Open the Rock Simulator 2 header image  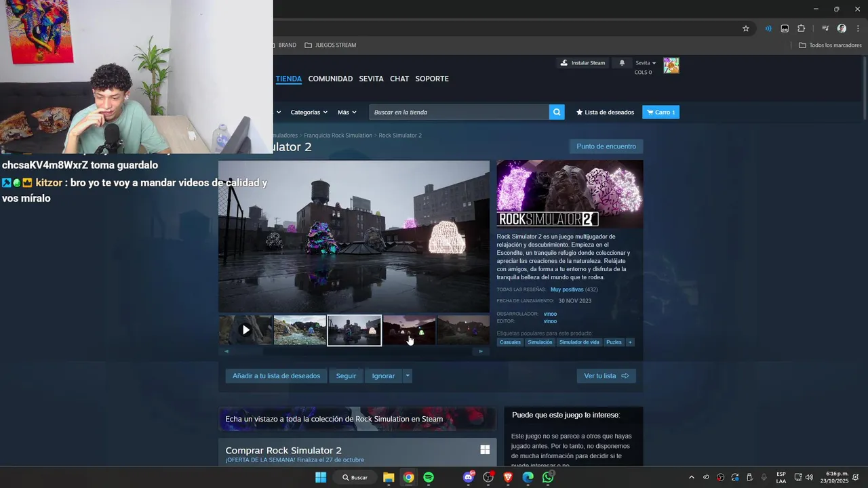570,194
